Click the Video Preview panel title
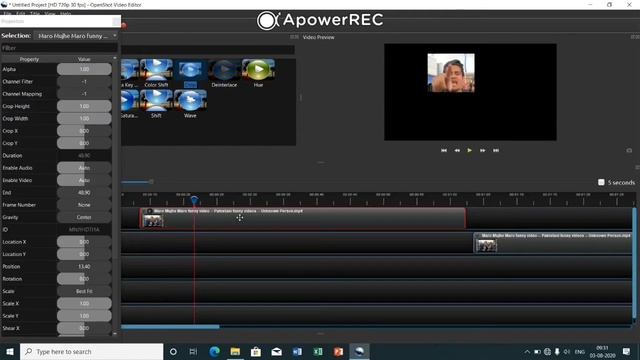The width and height of the screenshot is (640, 360). pyautogui.click(x=318, y=37)
